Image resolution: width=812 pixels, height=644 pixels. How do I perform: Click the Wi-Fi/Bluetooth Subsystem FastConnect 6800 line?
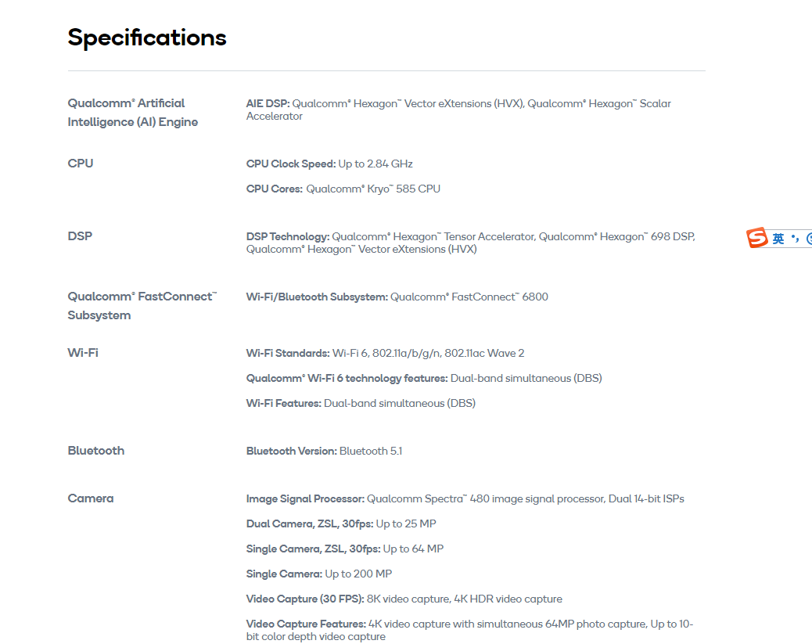[397, 297]
